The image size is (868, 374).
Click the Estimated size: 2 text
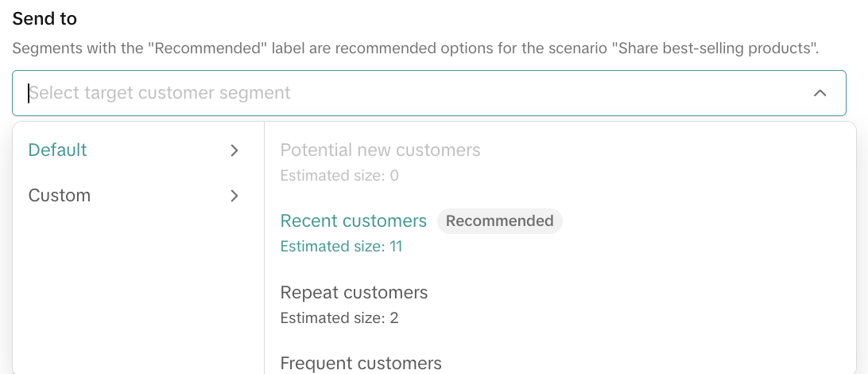[x=339, y=318]
